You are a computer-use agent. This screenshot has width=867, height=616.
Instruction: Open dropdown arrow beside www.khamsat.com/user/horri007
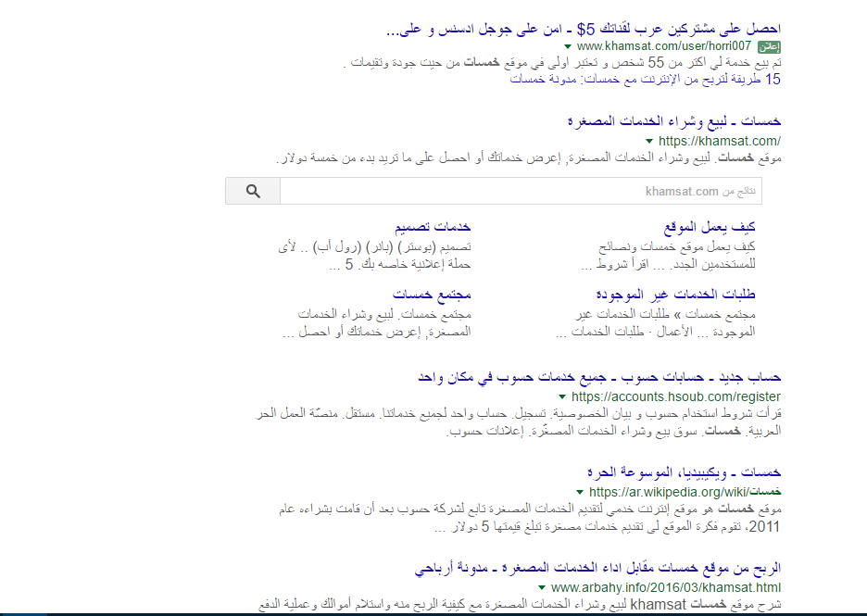(x=567, y=46)
